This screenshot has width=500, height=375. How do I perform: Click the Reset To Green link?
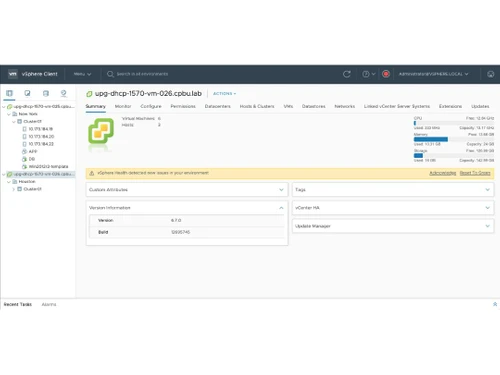pyautogui.click(x=475, y=173)
